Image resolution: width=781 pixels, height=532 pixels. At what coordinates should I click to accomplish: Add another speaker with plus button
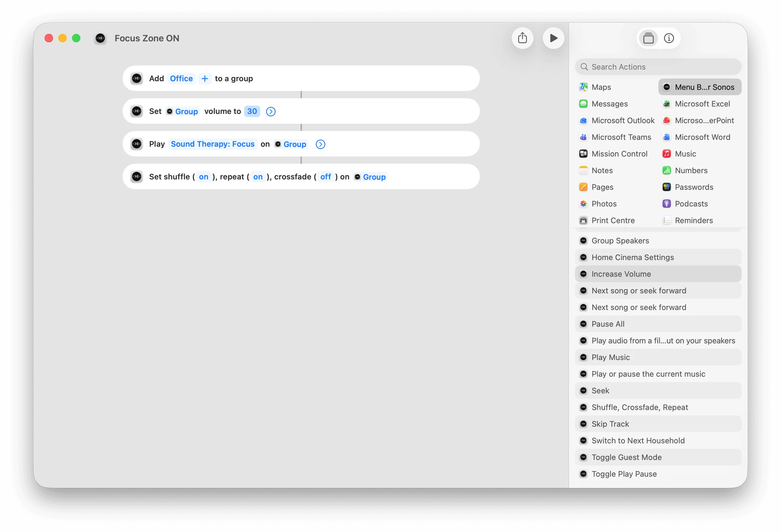pos(205,78)
